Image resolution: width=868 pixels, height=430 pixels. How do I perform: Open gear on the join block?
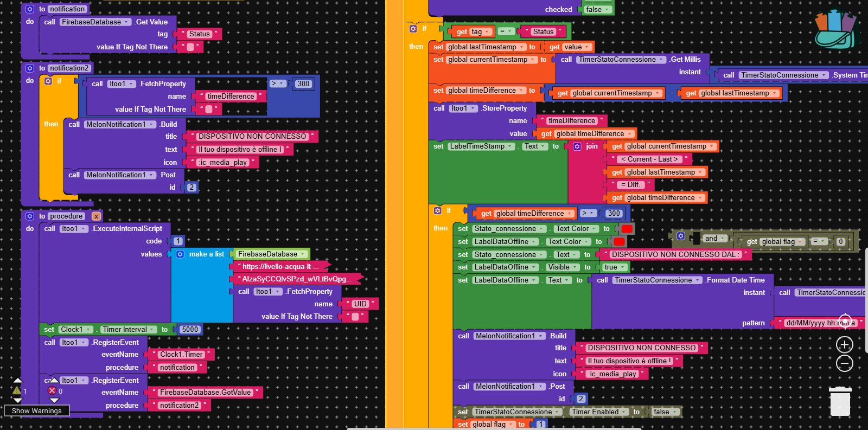tap(577, 146)
